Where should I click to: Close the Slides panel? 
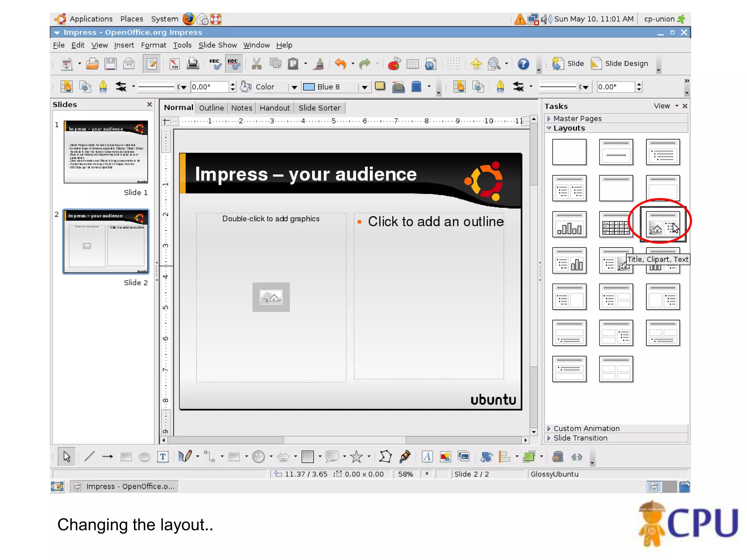click(x=149, y=104)
